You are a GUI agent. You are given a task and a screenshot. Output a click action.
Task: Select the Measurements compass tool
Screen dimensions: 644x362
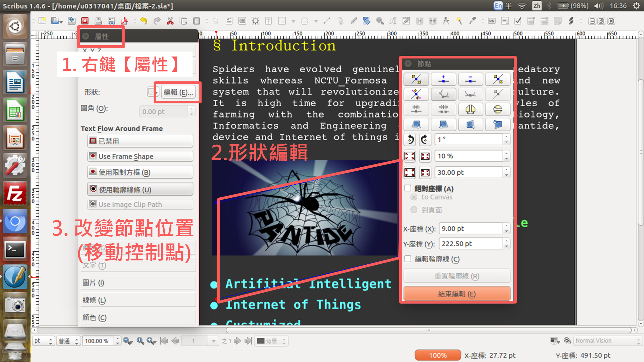coord(446,21)
